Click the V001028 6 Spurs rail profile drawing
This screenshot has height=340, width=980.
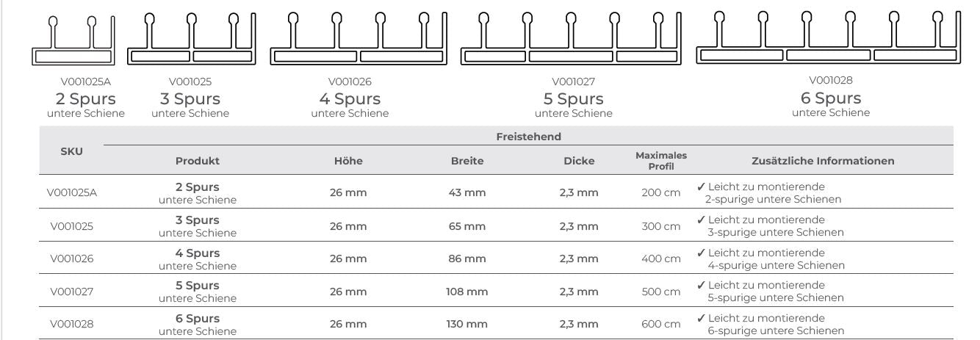click(x=830, y=37)
